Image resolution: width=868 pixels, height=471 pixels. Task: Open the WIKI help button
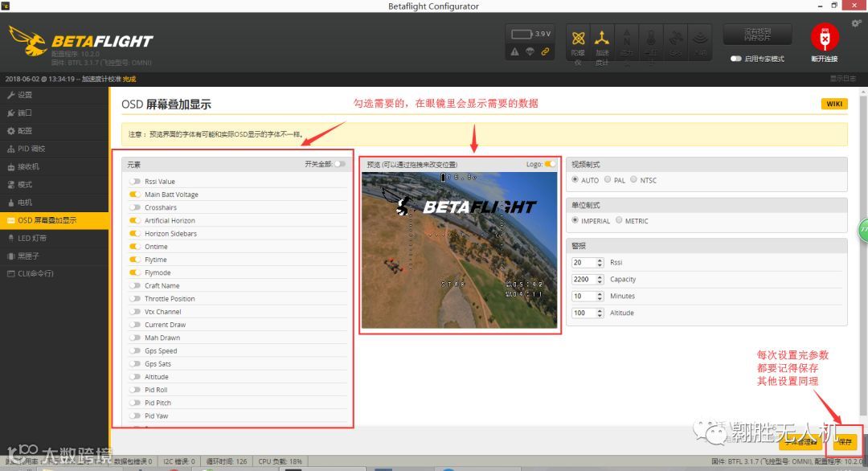pyautogui.click(x=834, y=104)
